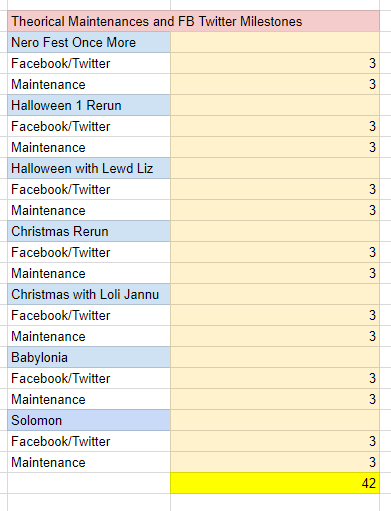Select the Christmas with Loli Jannu cell
This screenshot has width=391, height=511.
tap(89, 294)
